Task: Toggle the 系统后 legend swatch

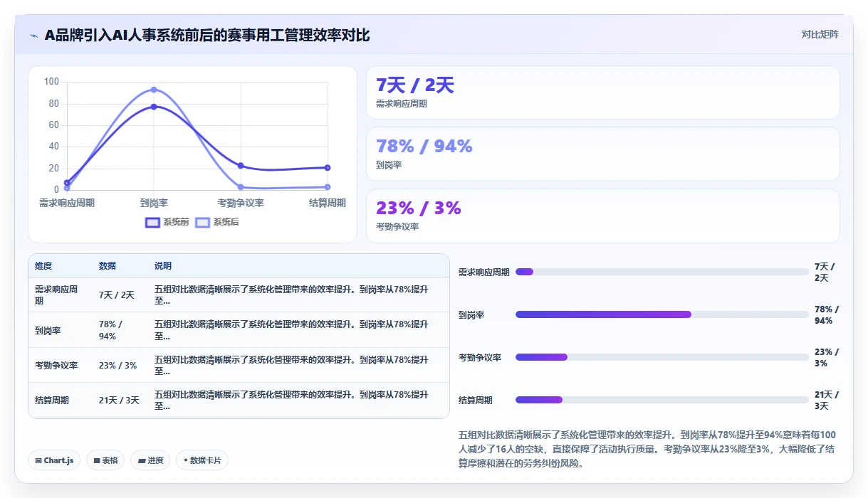Action: click(x=203, y=223)
